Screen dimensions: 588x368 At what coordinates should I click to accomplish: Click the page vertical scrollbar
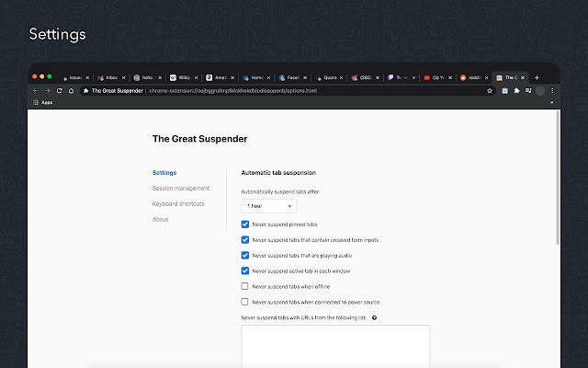coord(558,178)
